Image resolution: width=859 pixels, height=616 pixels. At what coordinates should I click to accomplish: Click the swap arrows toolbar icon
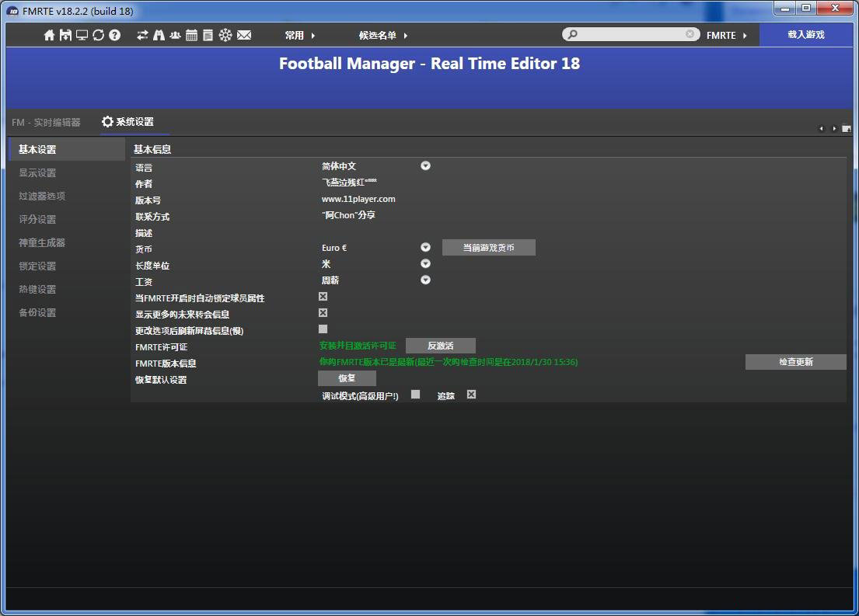(142, 35)
